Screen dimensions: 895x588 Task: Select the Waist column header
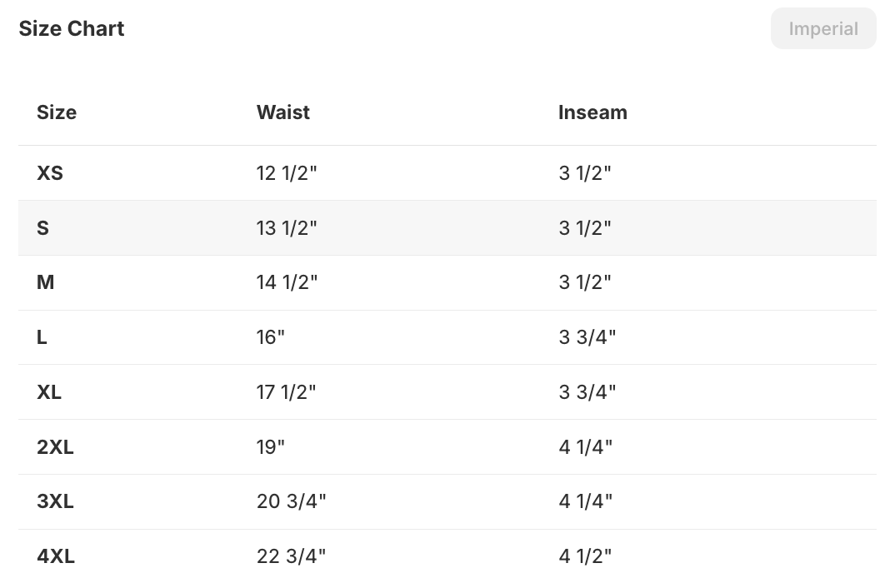click(283, 112)
